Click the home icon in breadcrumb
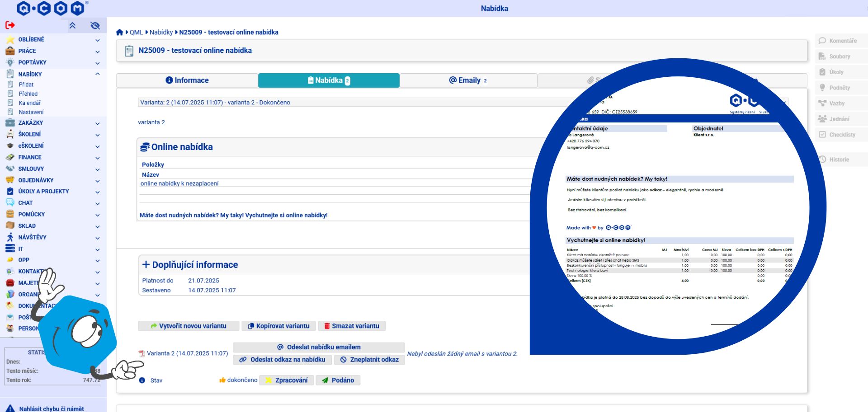The image size is (868, 413). coord(119,32)
